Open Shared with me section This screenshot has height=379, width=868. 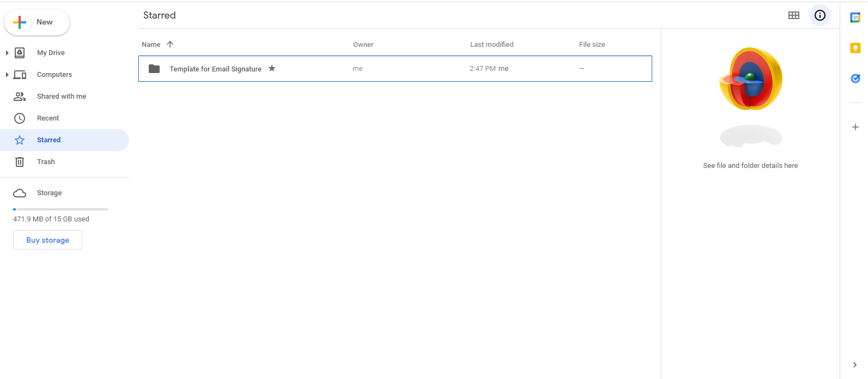(x=61, y=97)
